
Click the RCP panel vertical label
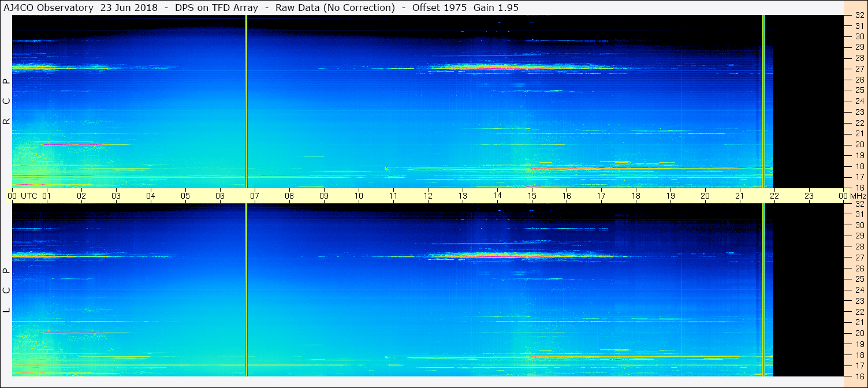[6, 102]
